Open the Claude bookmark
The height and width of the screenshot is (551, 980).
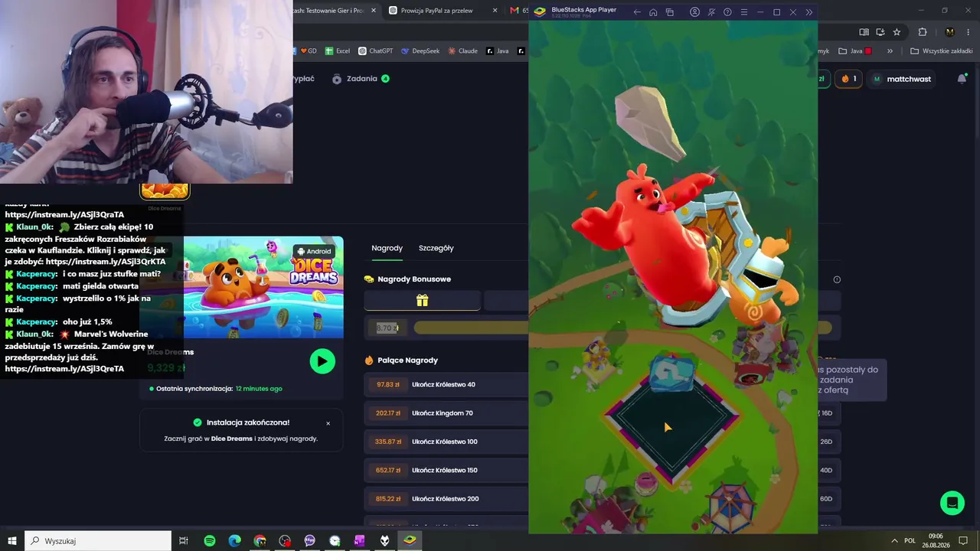(x=462, y=51)
